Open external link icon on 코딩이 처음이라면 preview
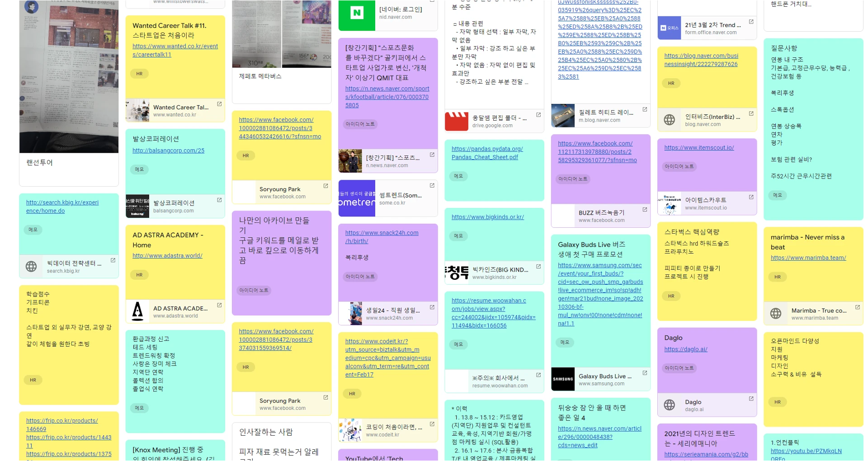Image resolution: width=868 pixels, height=461 pixels. [x=432, y=424]
